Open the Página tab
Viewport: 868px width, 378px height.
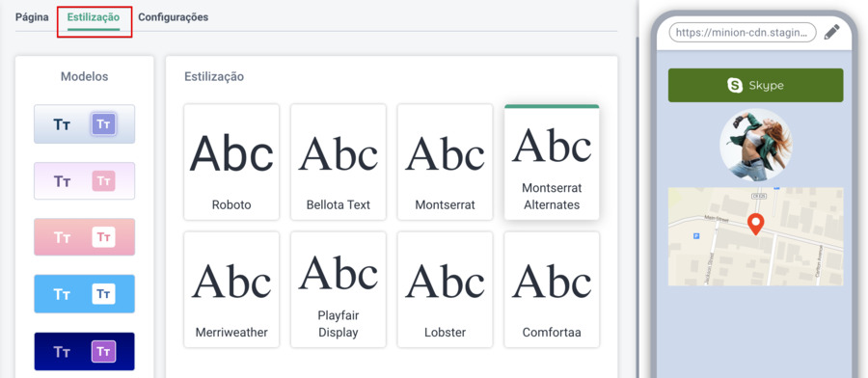[32, 17]
